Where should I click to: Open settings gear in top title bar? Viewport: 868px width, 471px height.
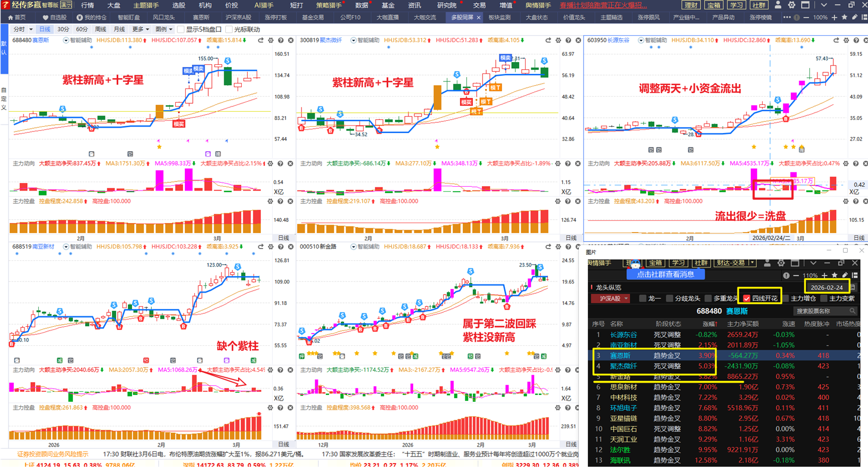coord(792,5)
